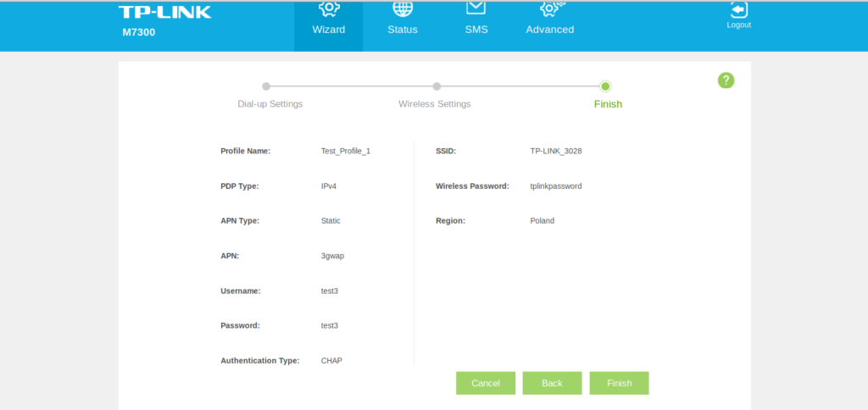Click the SMS envelope icon

[x=476, y=7]
